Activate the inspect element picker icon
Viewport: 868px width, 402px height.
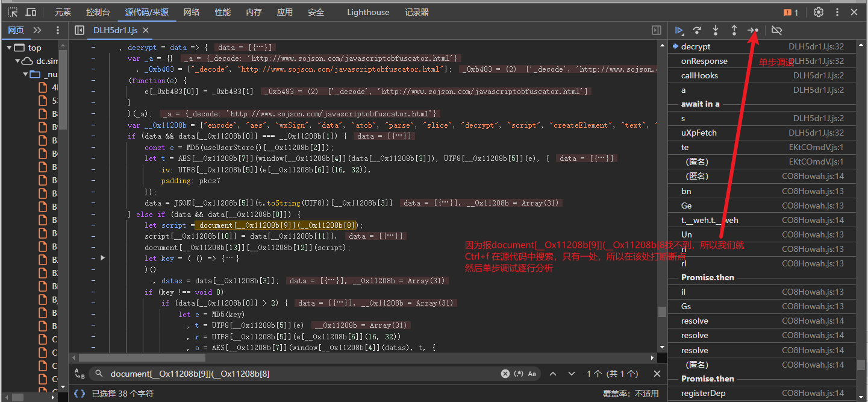click(12, 12)
